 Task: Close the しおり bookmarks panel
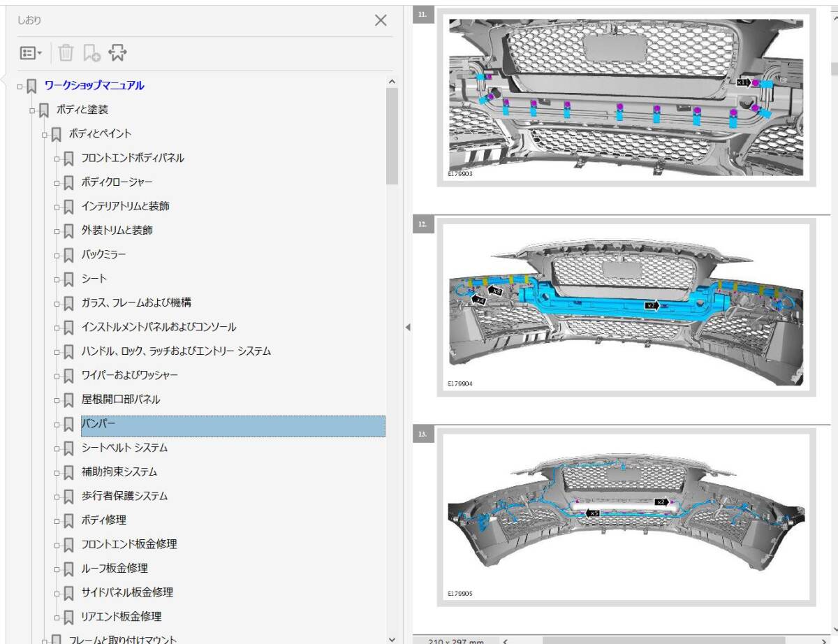(x=381, y=20)
